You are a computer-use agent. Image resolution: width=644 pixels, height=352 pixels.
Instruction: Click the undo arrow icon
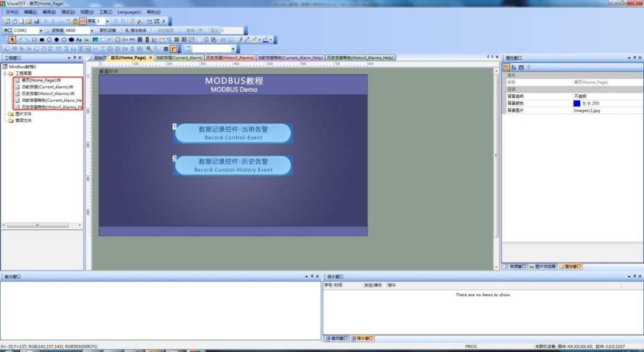click(x=115, y=21)
